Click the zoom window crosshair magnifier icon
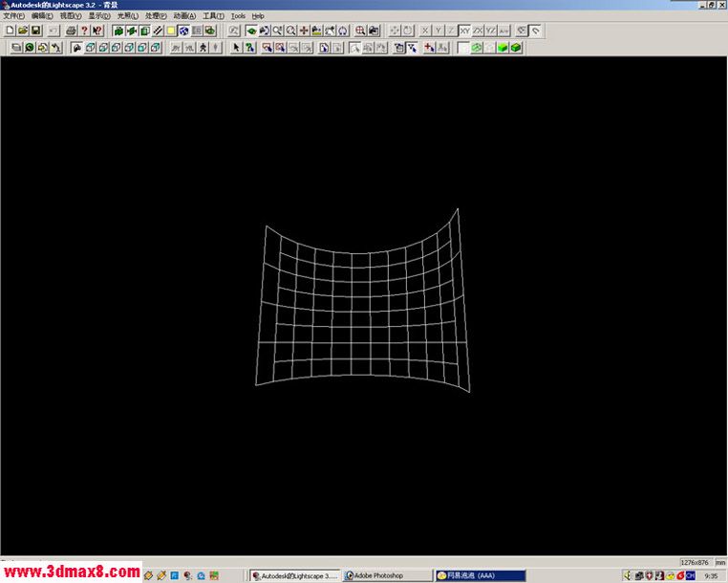The image size is (728, 583). 360,31
